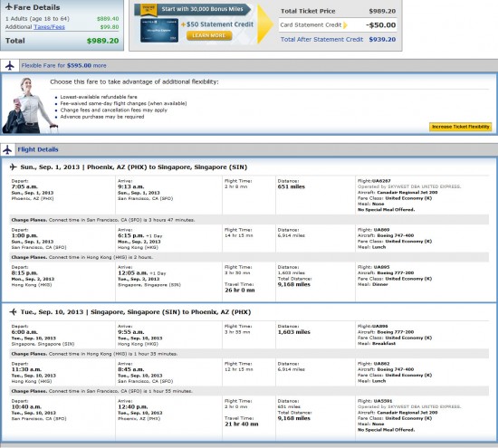This screenshot has width=498, height=448.
Task: Click the 6:15 p.m. arrival time
Action: click(x=131, y=235)
